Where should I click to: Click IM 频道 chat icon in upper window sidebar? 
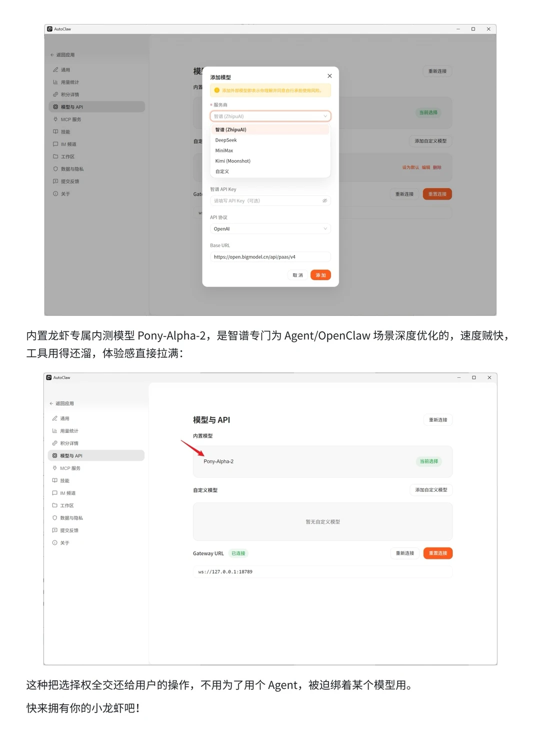[x=55, y=144]
